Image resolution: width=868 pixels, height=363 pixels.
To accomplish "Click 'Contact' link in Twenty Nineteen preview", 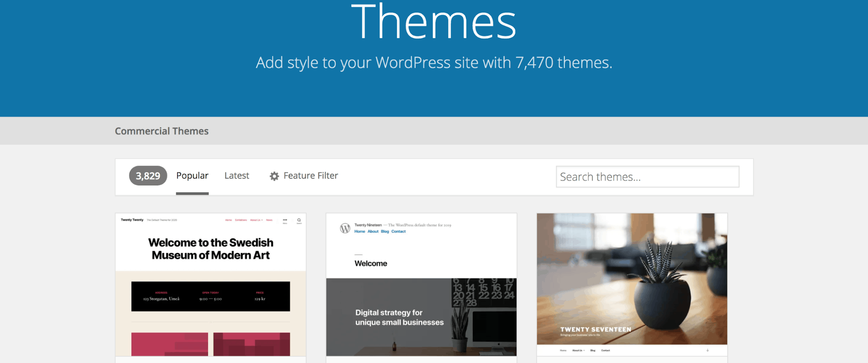I will (399, 231).
